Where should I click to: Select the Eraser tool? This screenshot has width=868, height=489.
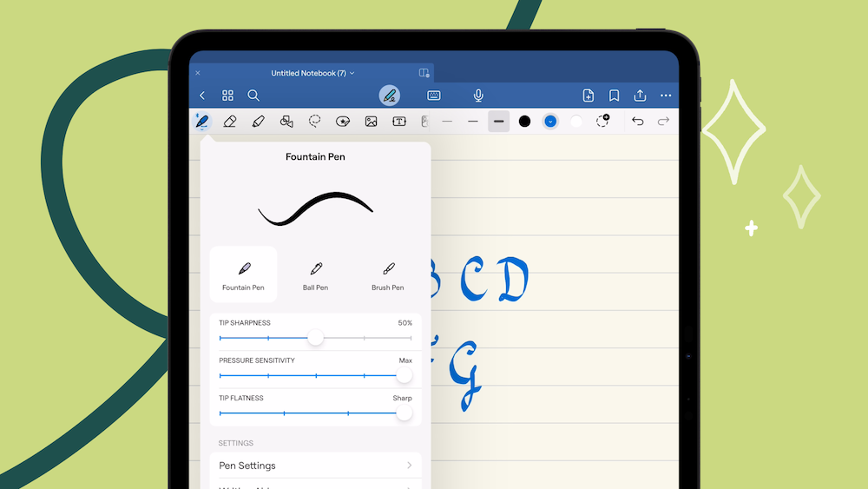(229, 122)
